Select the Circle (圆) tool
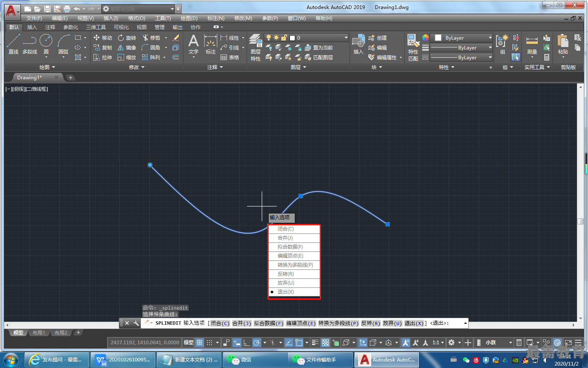The height and width of the screenshot is (368, 588). pos(46,44)
